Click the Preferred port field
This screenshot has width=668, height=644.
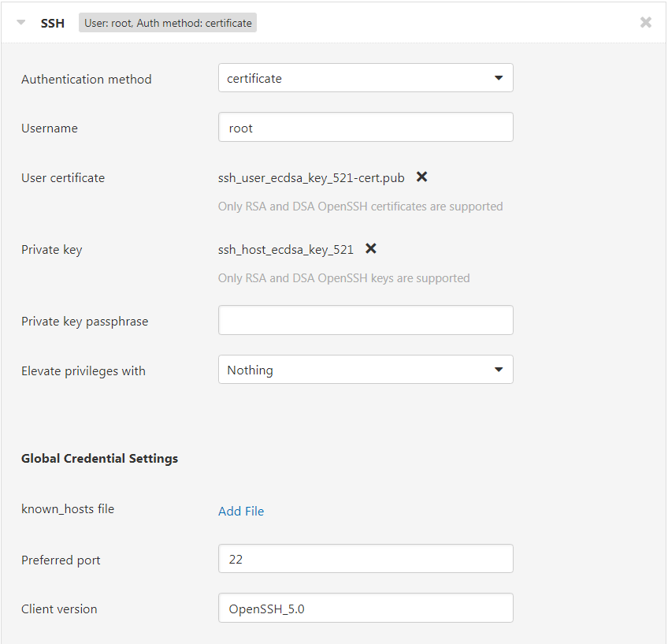coord(366,559)
